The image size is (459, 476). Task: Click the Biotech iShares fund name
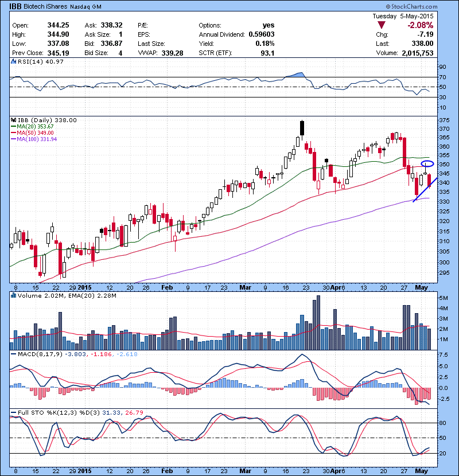tap(45, 6)
